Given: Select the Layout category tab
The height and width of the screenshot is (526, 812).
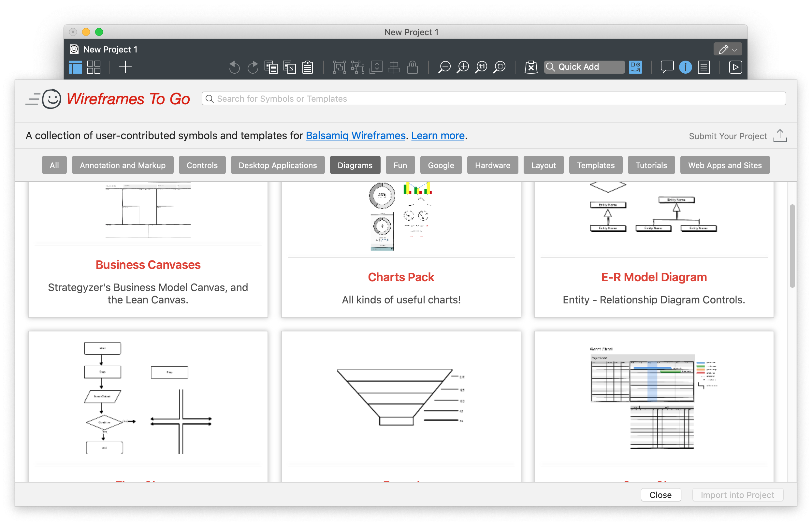Looking at the screenshot, I should [x=544, y=165].
